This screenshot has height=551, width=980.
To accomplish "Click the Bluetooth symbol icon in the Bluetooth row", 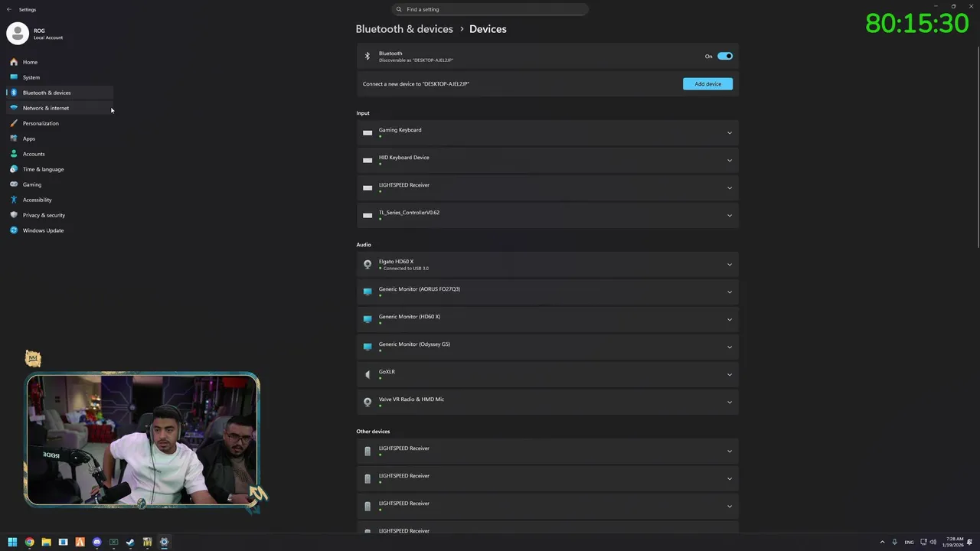I will click(367, 56).
